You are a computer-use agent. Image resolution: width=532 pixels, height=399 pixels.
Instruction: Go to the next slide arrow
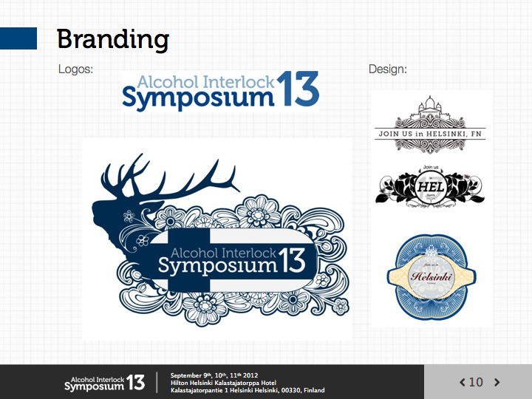(497, 383)
